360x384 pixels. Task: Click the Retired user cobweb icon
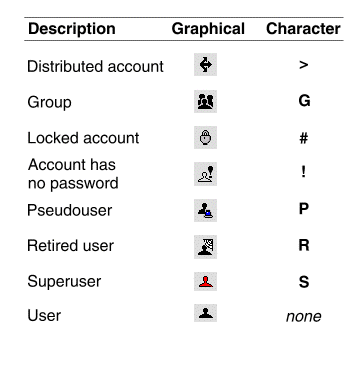(205, 247)
